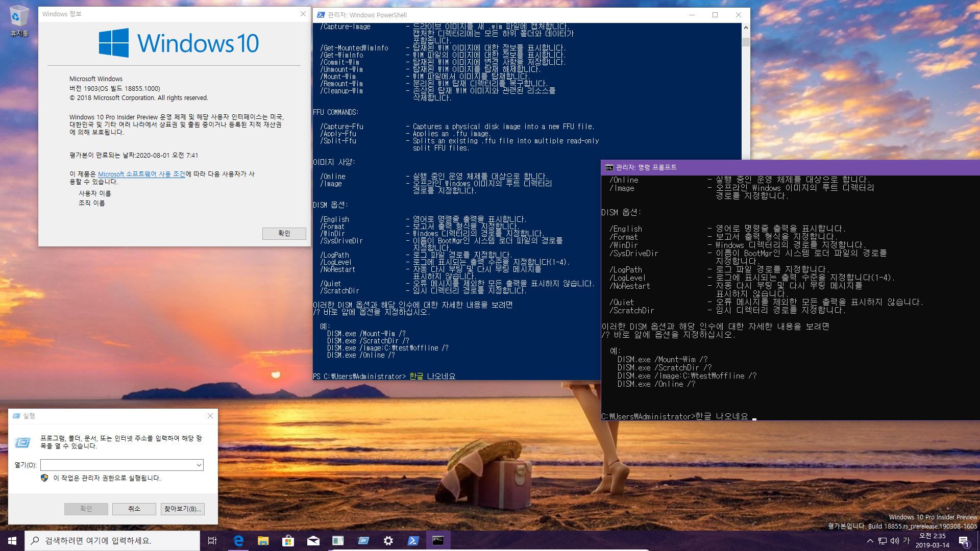The width and height of the screenshot is (980, 551).
Task: Click the Command Prompt title bar icon
Action: (609, 167)
